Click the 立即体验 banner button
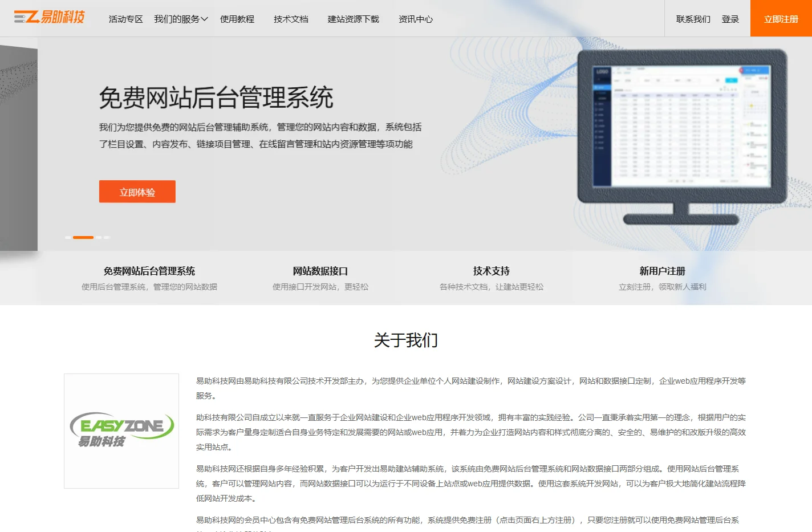Image resolution: width=812 pixels, height=532 pixels. click(137, 192)
